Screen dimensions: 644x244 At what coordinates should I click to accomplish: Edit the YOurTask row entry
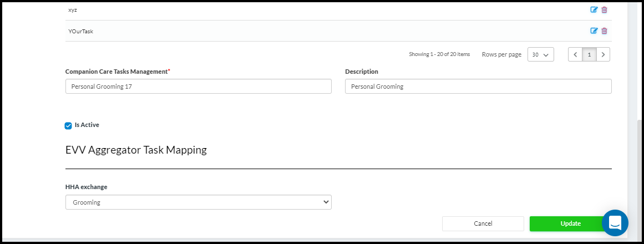[594, 30]
